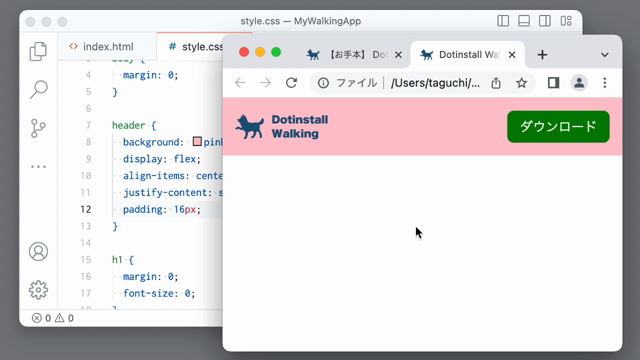Image resolution: width=640 pixels, height=360 pixels.
Task: Reload the browser page
Action: 291,83
